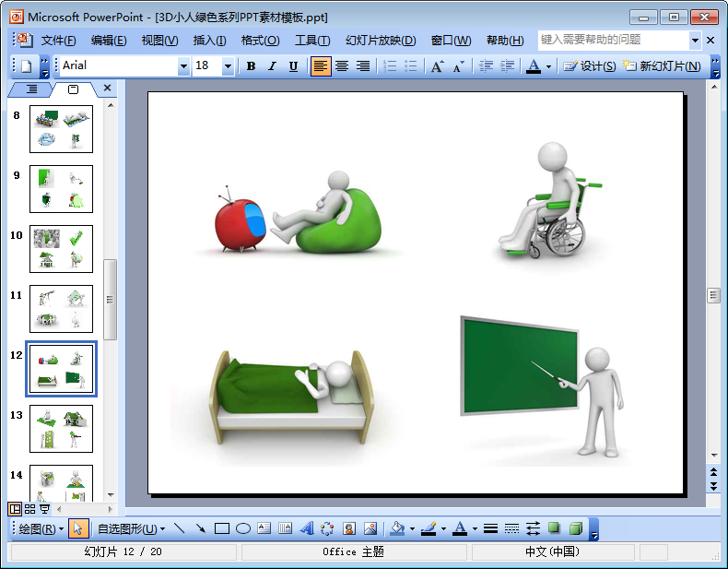Switch to the Outline tab in side pane
728x569 pixels.
pos(31,89)
